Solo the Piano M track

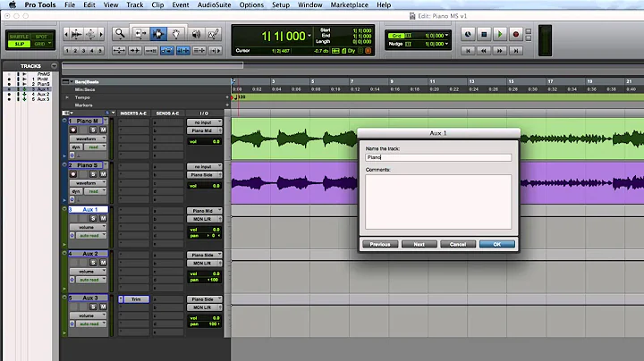click(93, 130)
